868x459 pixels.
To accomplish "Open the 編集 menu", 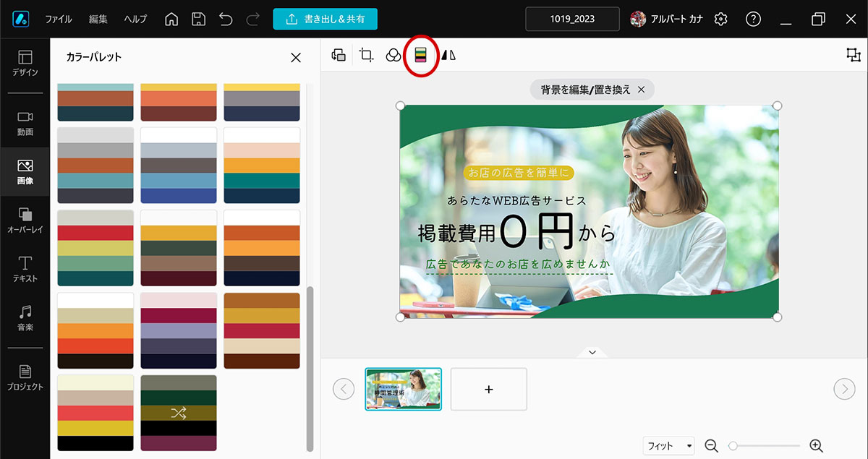I will coord(98,20).
